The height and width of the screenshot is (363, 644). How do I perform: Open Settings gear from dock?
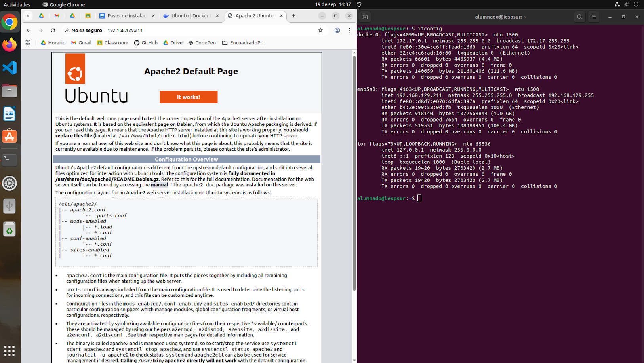[x=10, y=183]
